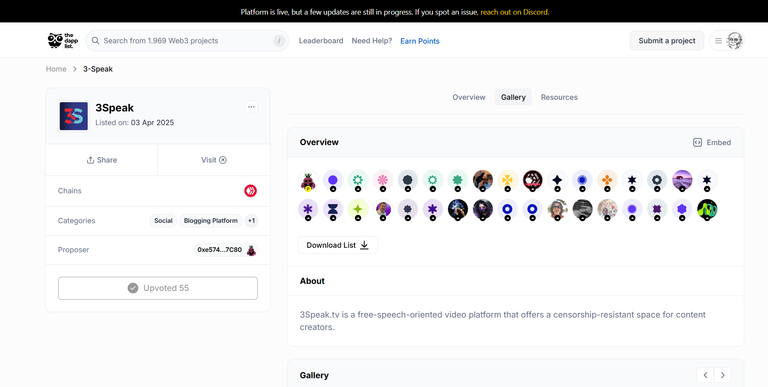Click the woman with sunglasses photo avatar

[x=557, y=209]
